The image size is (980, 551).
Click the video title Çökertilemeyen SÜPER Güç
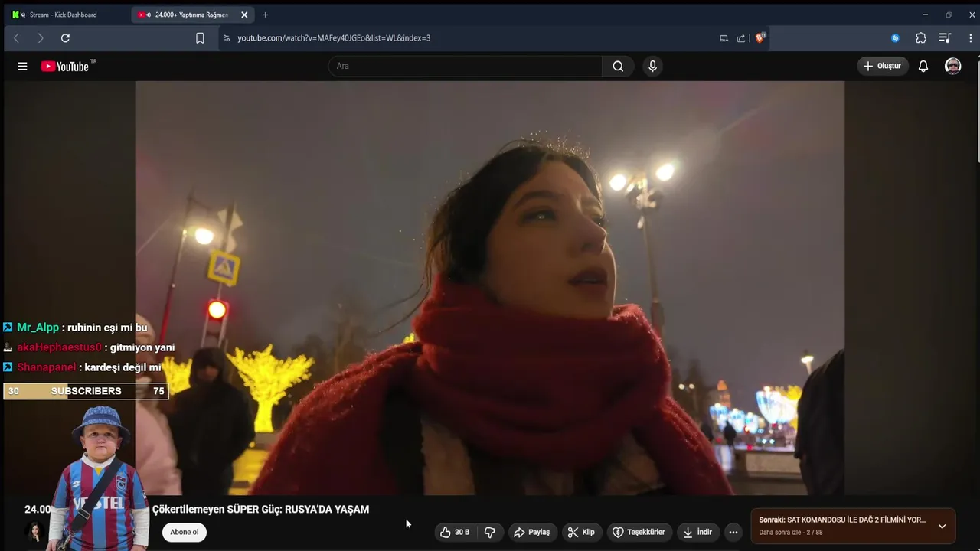coord(260,510)
